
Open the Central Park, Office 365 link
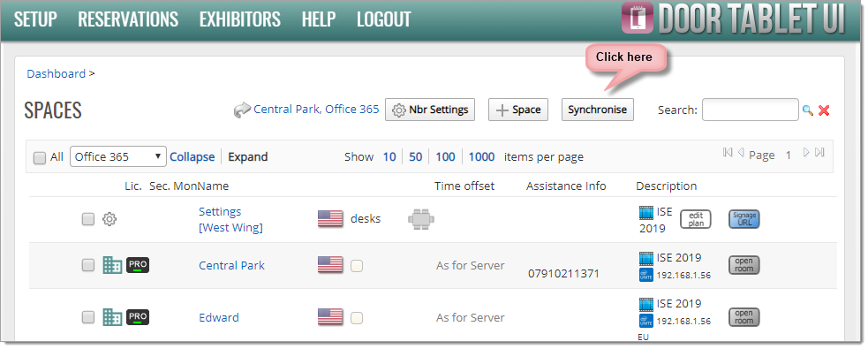(316, 110)
